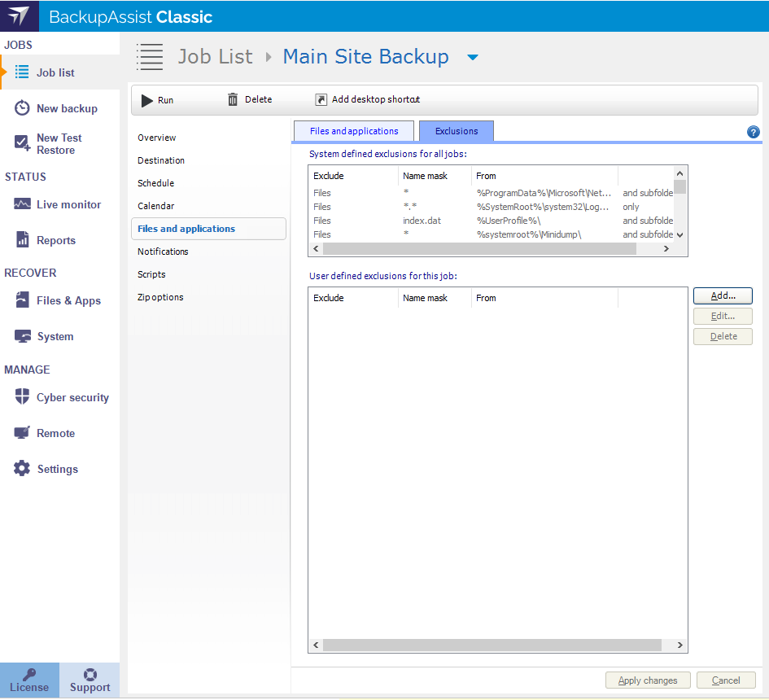Switch to Files and applications tab
Screen dimensions: 769x700
coord(354,131)
